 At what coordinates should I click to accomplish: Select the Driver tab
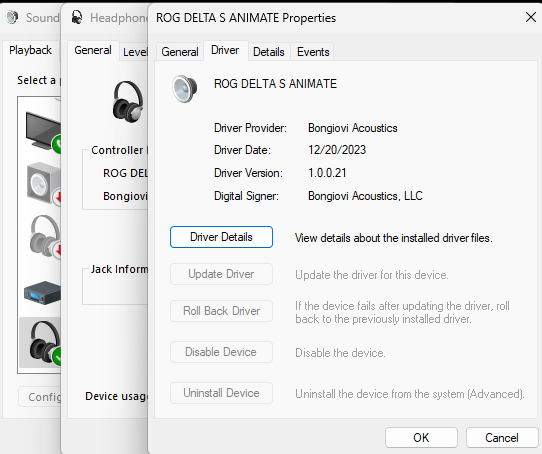[225, 50]
